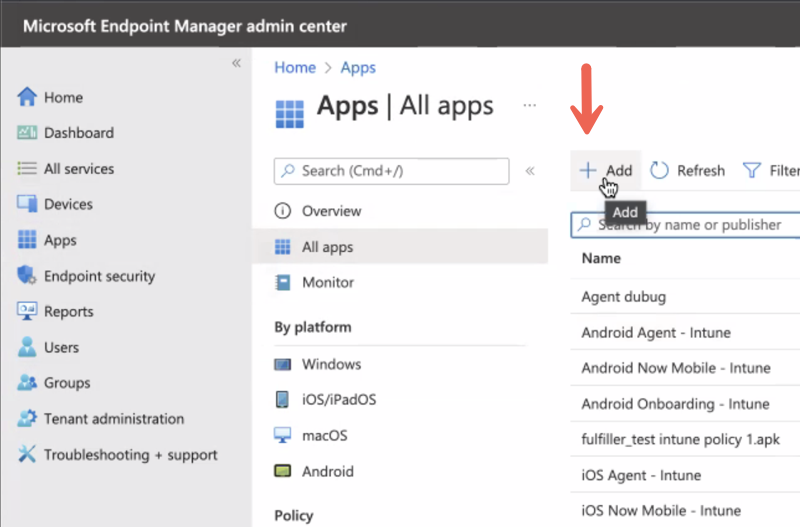
Task: Click the Apps grid icon beside page title
Action: [290, 114]
